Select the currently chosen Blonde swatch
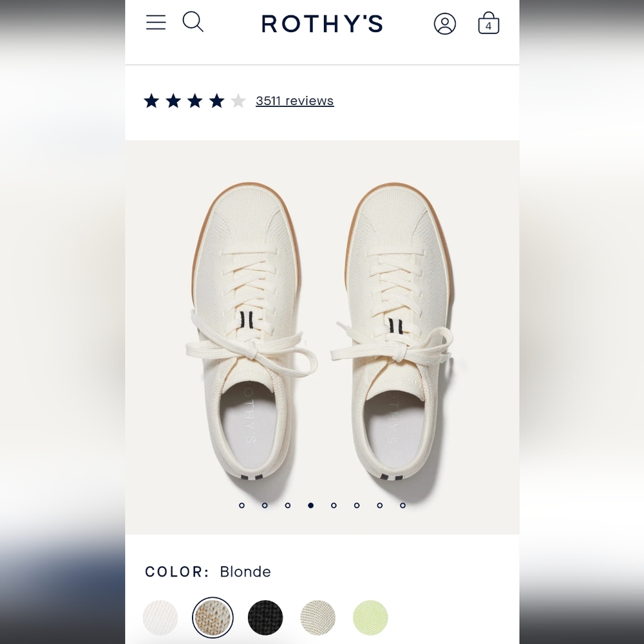This screenshot has width=644, height=644. pos(211,618)
